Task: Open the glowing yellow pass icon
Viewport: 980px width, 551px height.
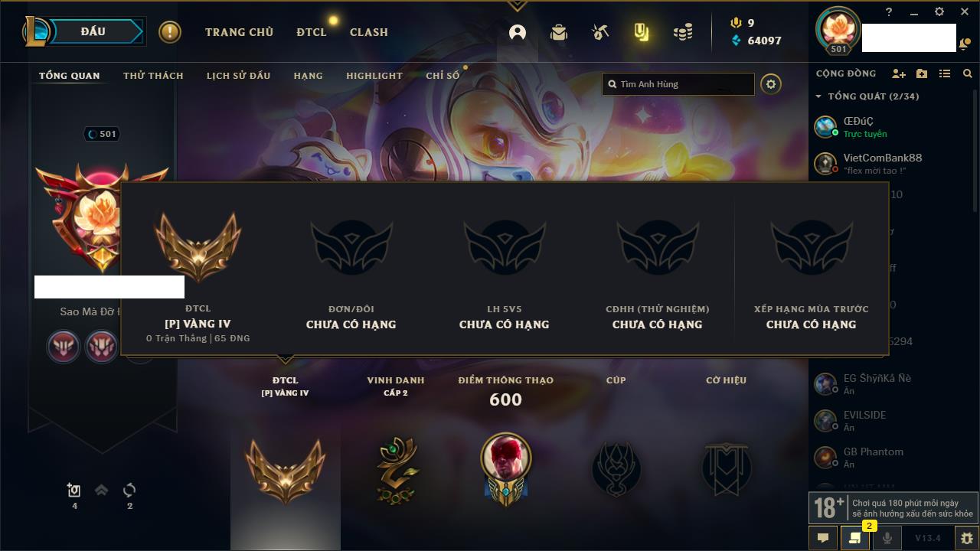Action: (642, 32)
